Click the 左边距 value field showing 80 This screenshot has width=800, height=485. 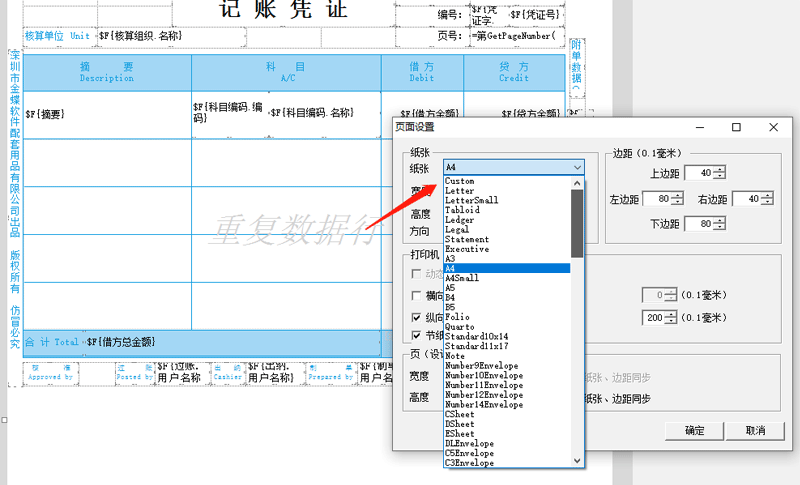[x=657, y=199]
